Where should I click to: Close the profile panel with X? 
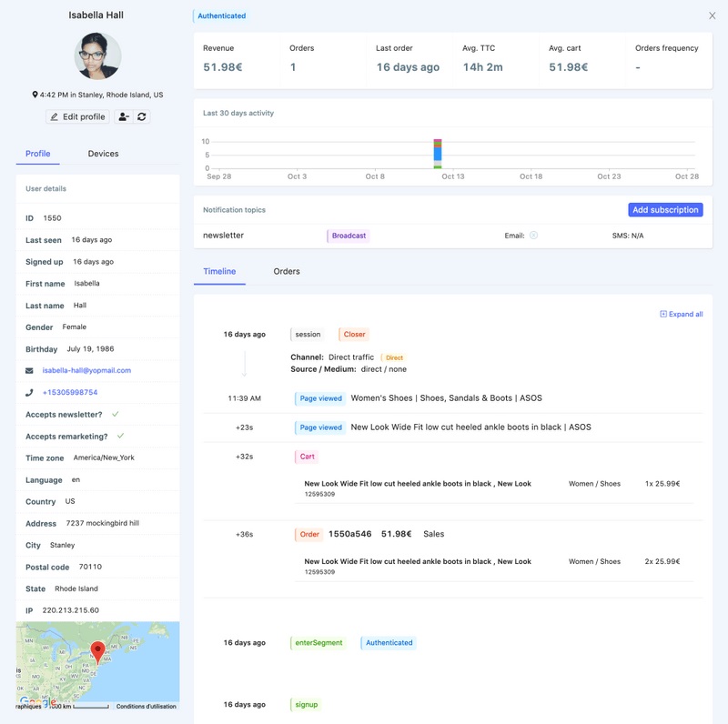tap(712, 15)
